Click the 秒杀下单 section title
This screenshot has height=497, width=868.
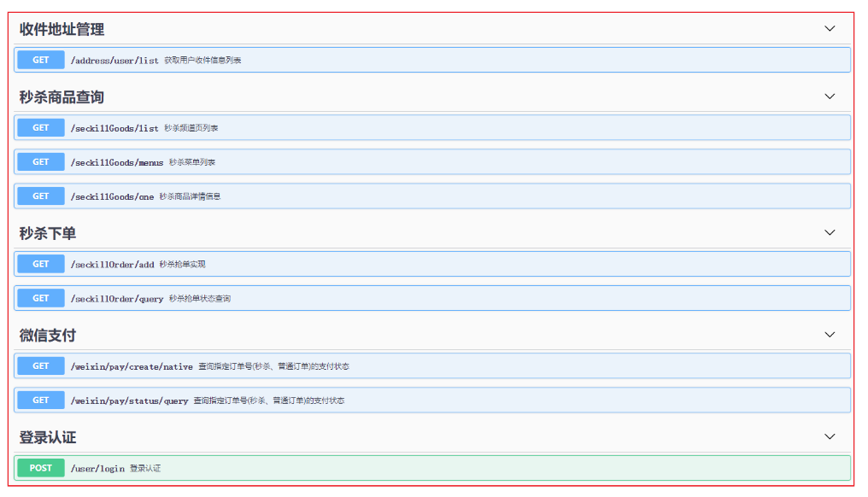click(x=48, y=234)
